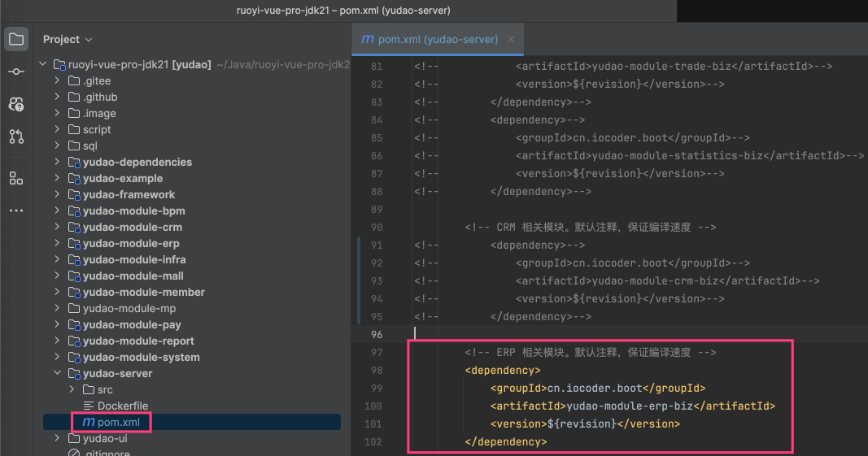Screen dimensions: 868x456
Task: Expand the yudao-framework folder
Action: click(x=57, y=195)
